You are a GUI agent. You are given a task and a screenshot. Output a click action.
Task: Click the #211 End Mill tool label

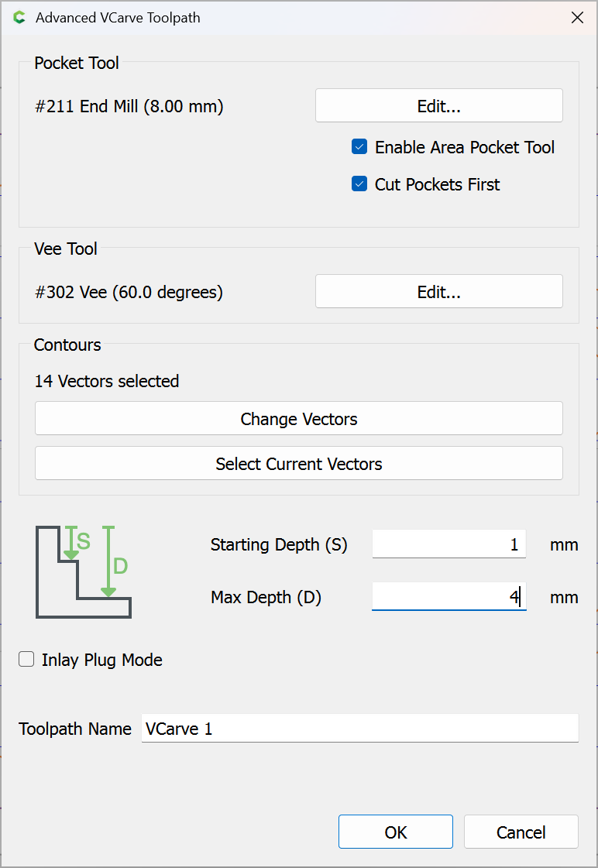point(129,107)
